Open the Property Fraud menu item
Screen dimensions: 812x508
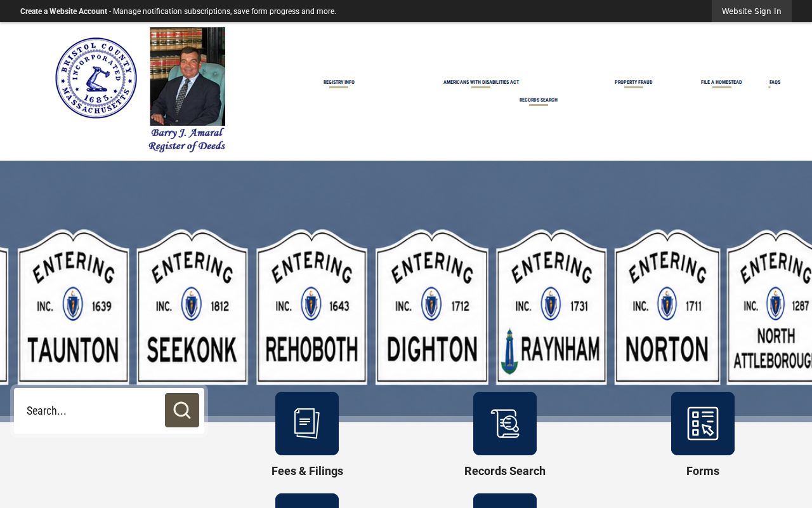[x=633, y=83]
